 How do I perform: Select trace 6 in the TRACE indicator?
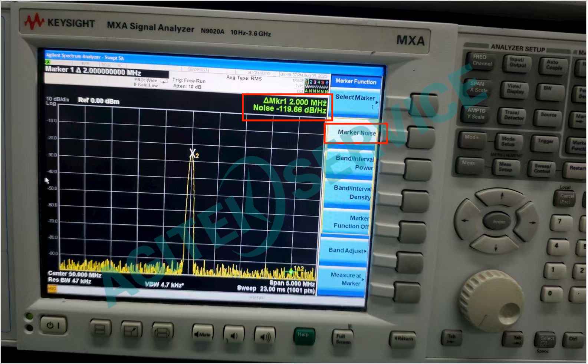click(327, 83)
